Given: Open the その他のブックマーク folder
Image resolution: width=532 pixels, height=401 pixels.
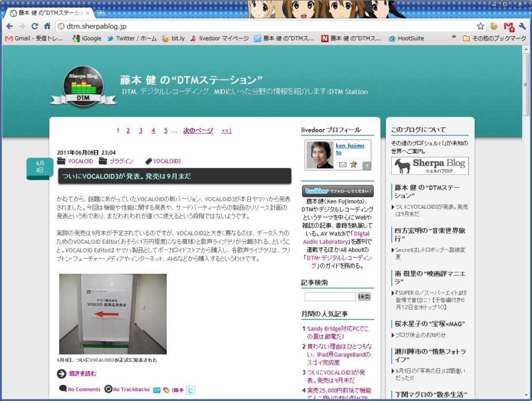Looking at the screenshot, I should click(495, 38).
